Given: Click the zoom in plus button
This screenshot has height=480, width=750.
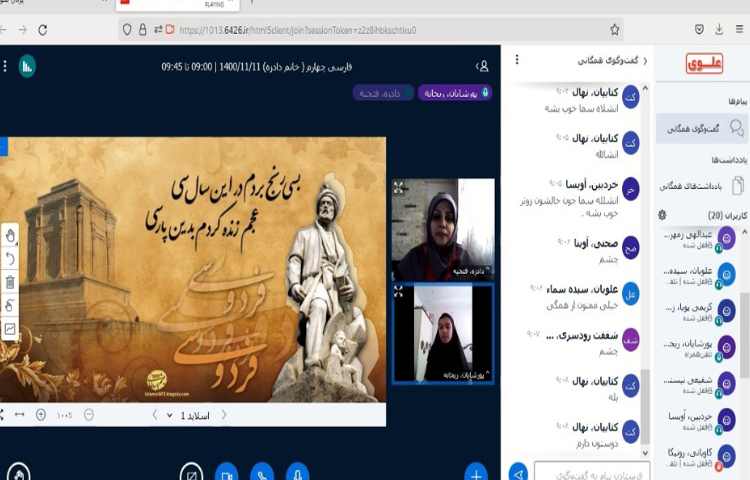Looking at the screenshot, I should tap(41, 414).
